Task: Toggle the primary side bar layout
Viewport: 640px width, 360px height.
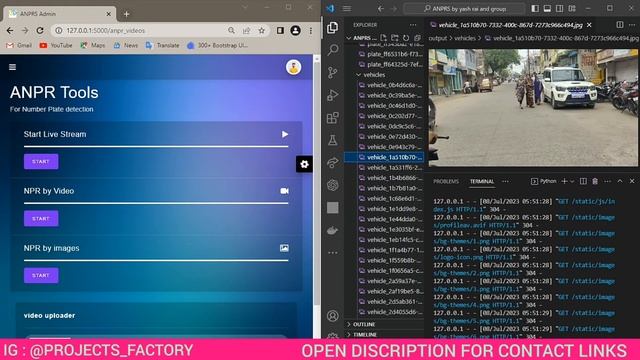Action: tap(535, 9)
